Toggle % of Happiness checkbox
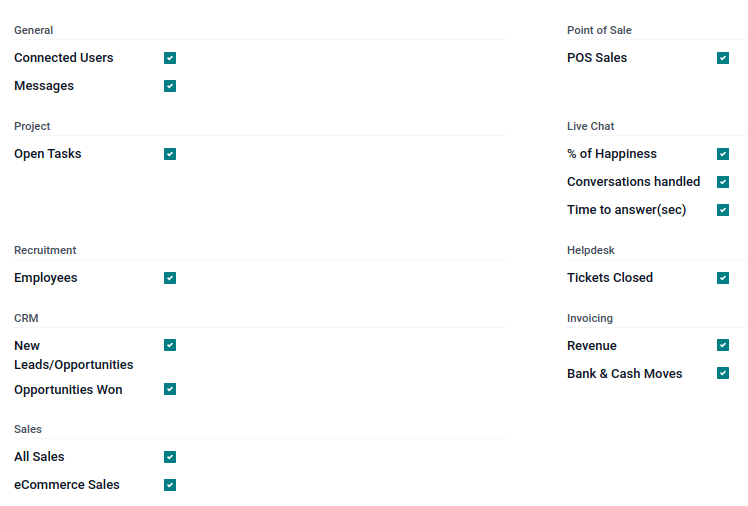Viewport: 748px width, 506px height. [x=723, y=154]
